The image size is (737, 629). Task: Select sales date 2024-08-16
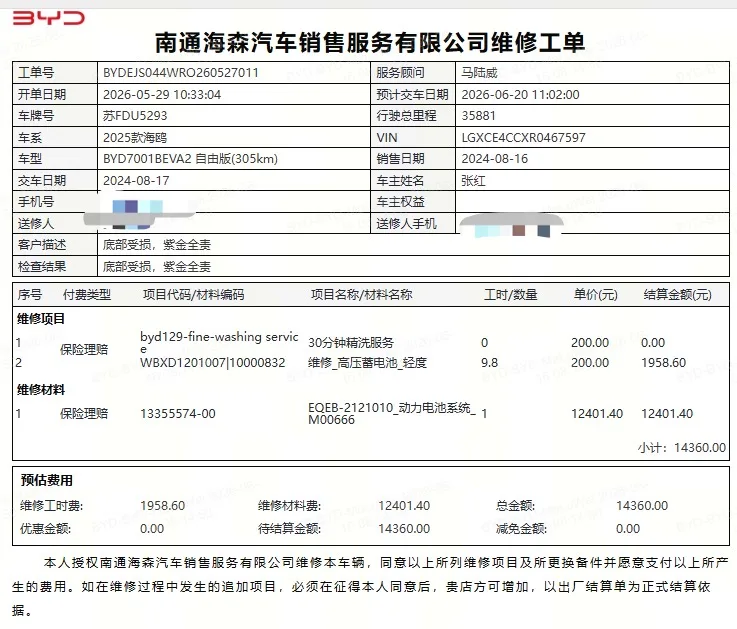pyautogui.click(x=494, y=159)
